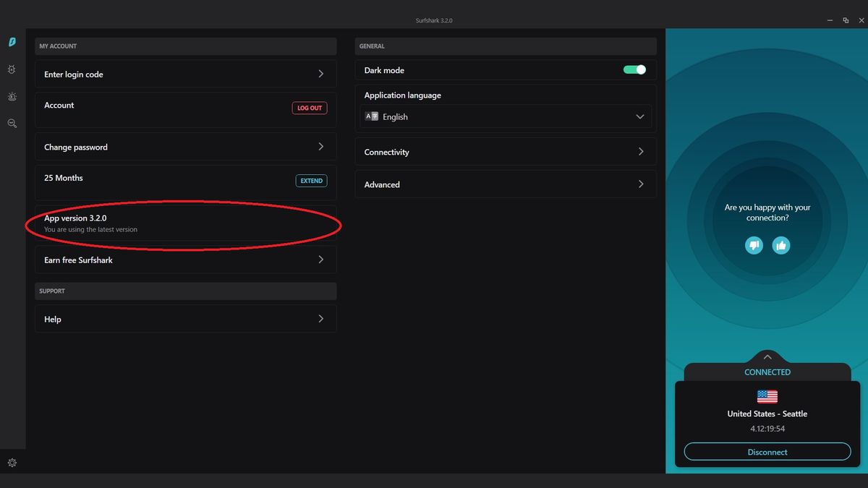This screenshot has height=488, width=868.
Task: Give a thumbs up for your connection
Action: (780, 245)
